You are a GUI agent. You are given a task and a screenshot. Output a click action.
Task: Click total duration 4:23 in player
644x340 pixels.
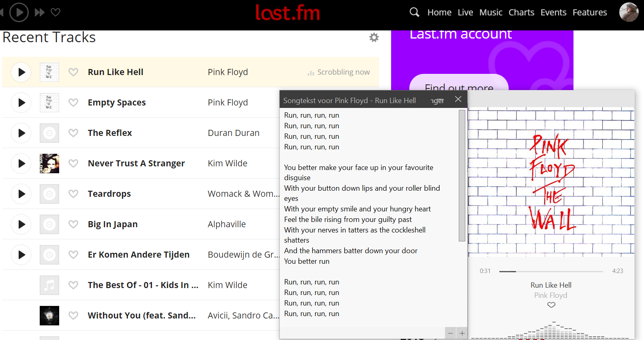point(618,271)
